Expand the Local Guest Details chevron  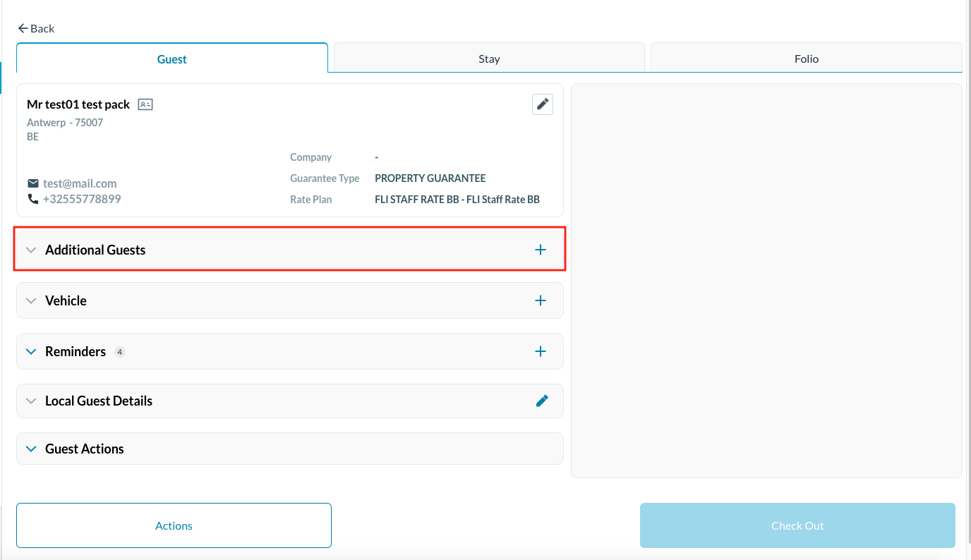coord(31,401)
